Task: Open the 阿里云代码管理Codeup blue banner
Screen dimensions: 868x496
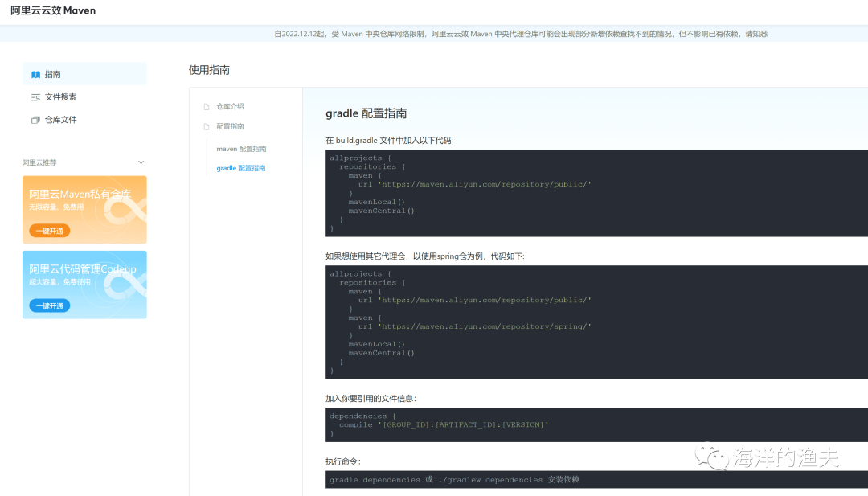Action: [84, 285]
